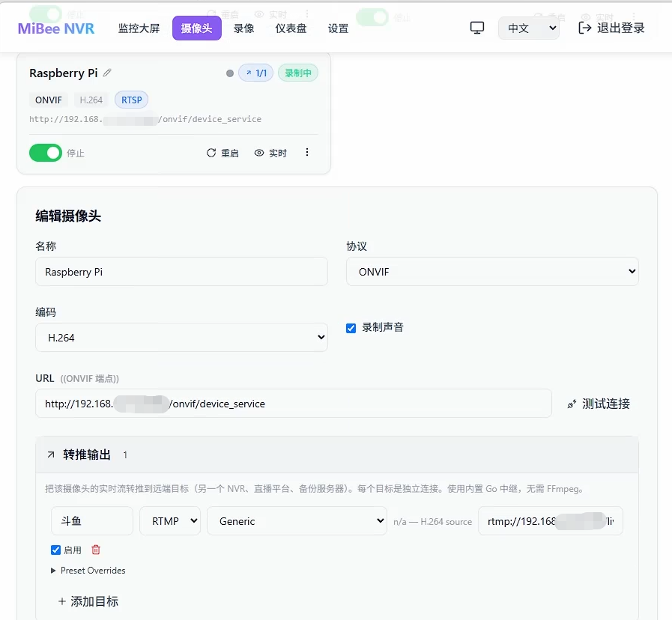Open the 中文 language dropdown
672x620 pixels.
coord(529,28)
